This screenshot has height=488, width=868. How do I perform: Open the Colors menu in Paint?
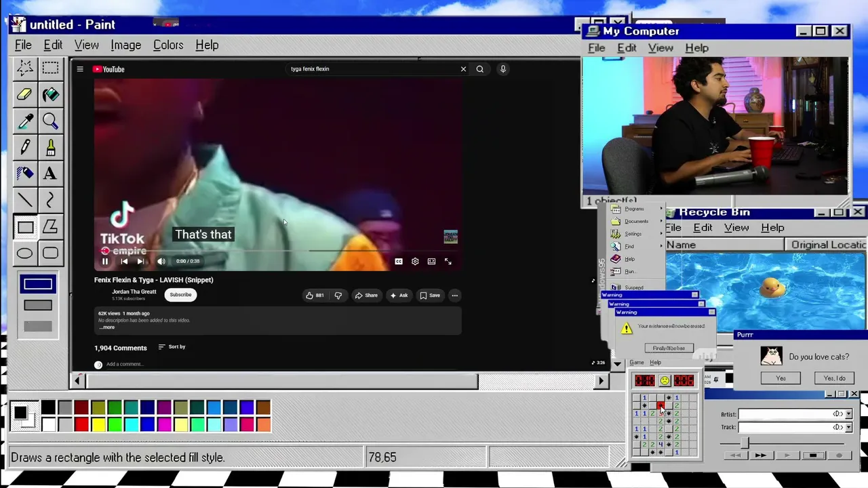pos(168,45)
